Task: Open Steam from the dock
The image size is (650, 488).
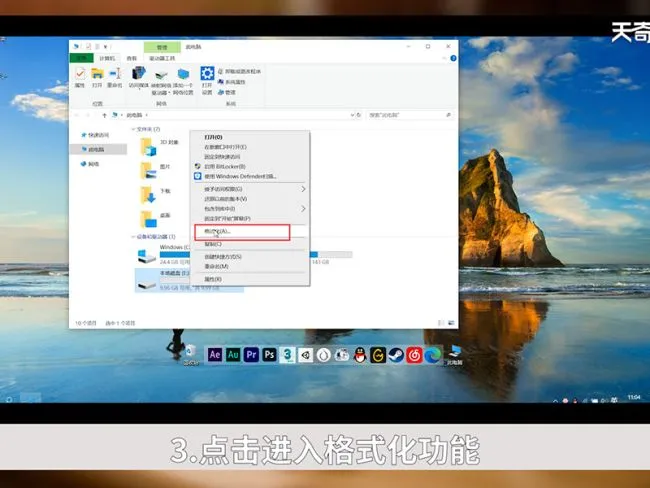Action: coord(396,355)
